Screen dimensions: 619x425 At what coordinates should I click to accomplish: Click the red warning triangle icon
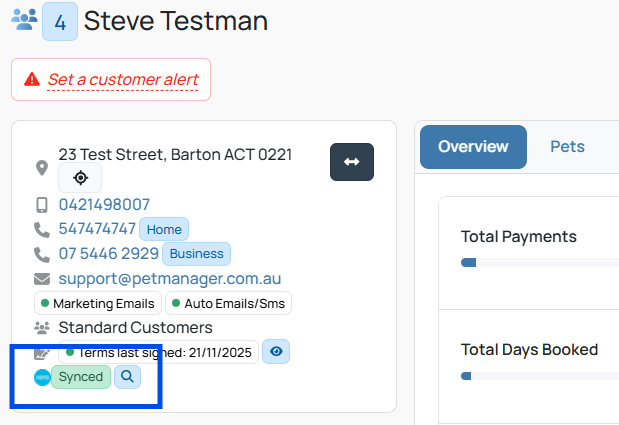pyautogui.click(x=32, y=79)
